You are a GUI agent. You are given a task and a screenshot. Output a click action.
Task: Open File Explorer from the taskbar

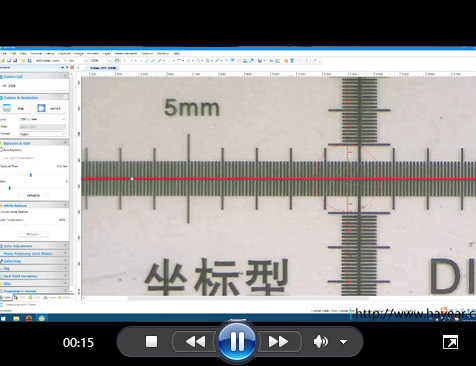pyautogui.click(x=16, y=318)
